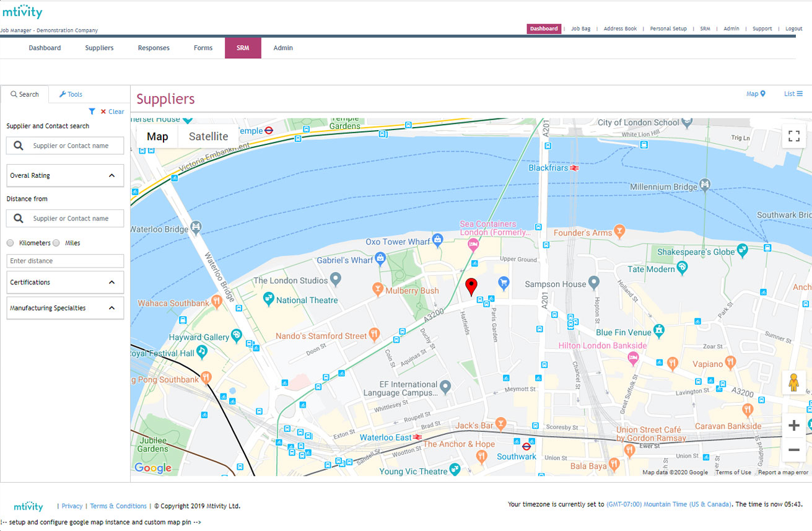The image size is (812, 531).
Task: Open the Address Book link
Action: coord(620,29)
